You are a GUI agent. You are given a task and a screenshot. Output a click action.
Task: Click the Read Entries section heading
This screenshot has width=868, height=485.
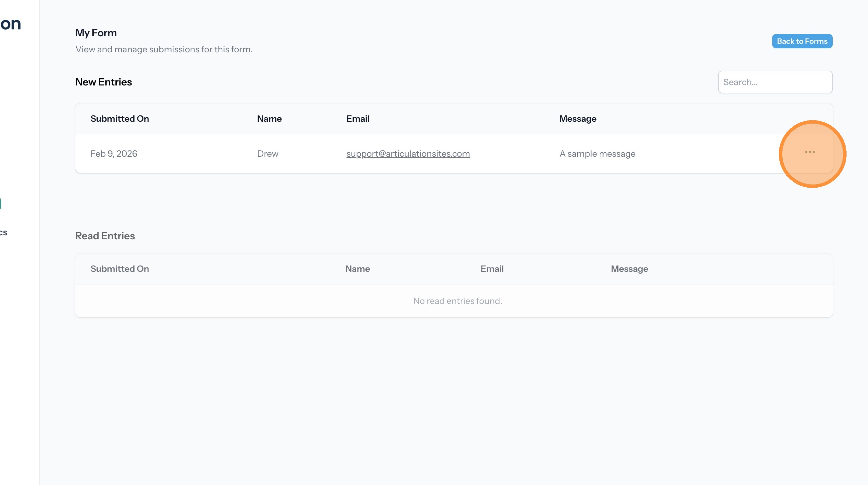point(105,236)
